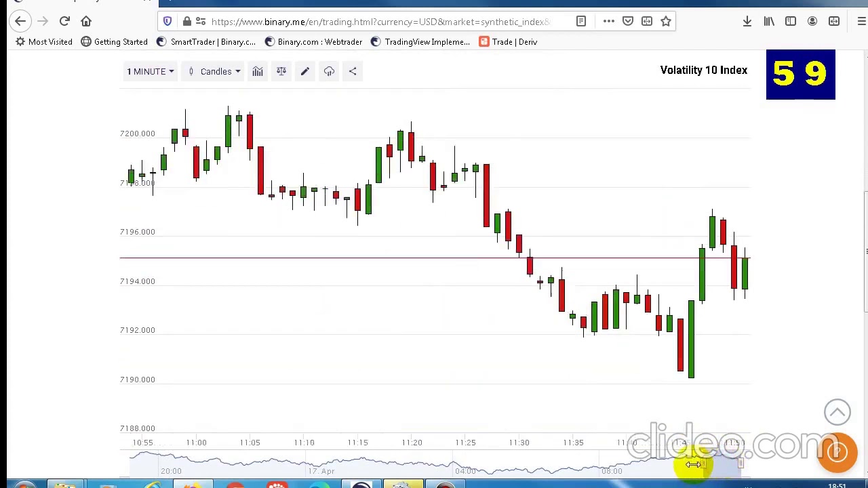Screen dimensions: 868x488
Task: Click the 11:15 time axis label
Action: click(357, 443)
